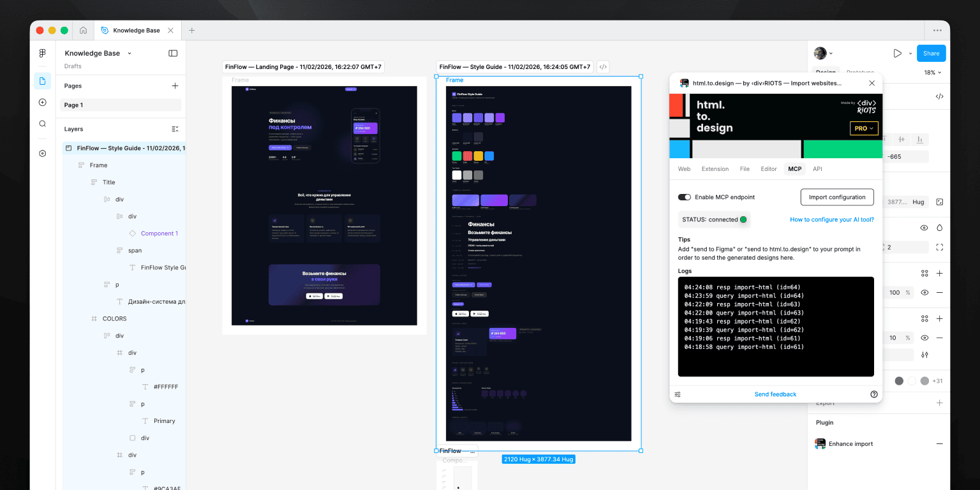Image resolution: width=980 pixels, height=490 pixels.
Task: Open plugin settings sliders icon
Action: point(678,394)
